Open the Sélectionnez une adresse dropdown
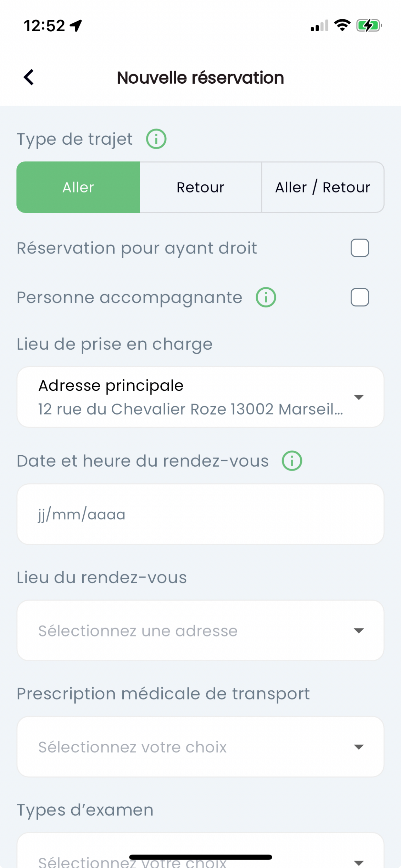Screen dimensions: 401x868 200,630
